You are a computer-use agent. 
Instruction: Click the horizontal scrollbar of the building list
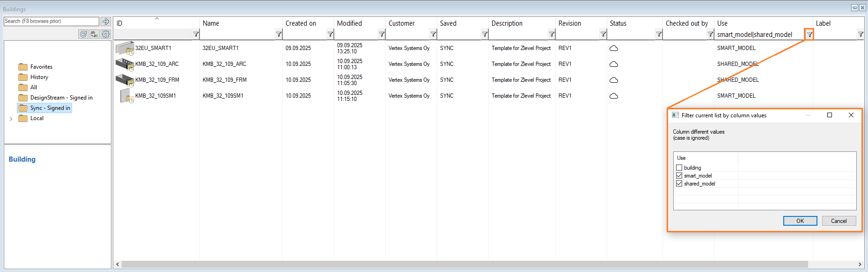464,264
